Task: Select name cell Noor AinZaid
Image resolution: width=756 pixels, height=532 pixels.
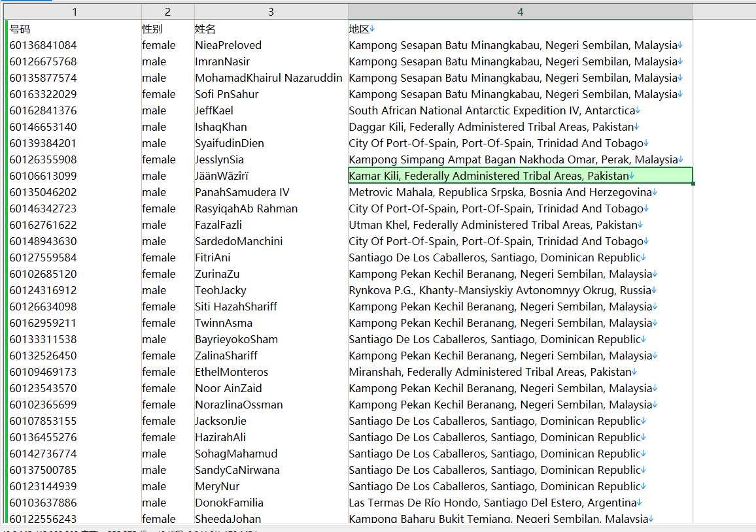Action: tap(271, 389)
